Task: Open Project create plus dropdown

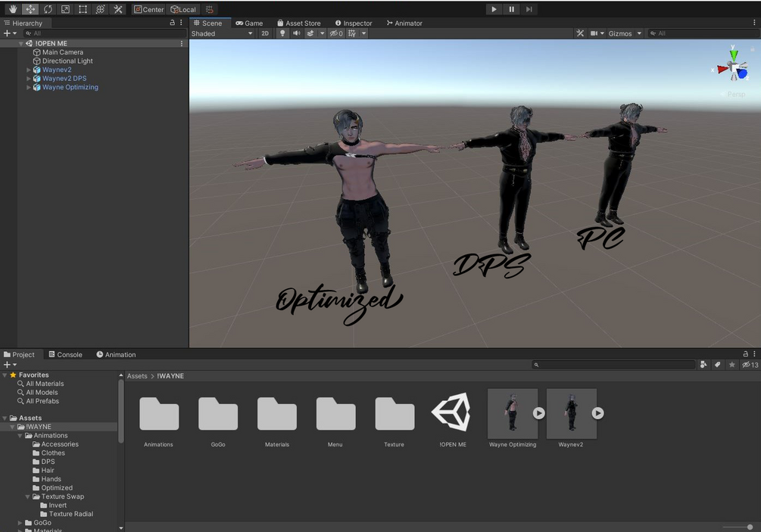Action: pos(10,365)
